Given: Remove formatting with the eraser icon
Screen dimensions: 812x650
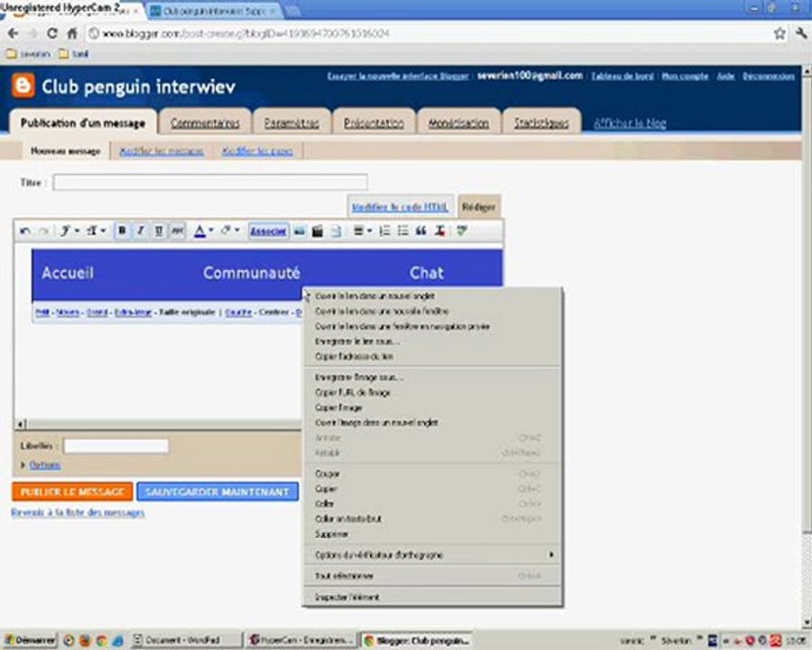Looking at the screenshot, I should (439, 231).
